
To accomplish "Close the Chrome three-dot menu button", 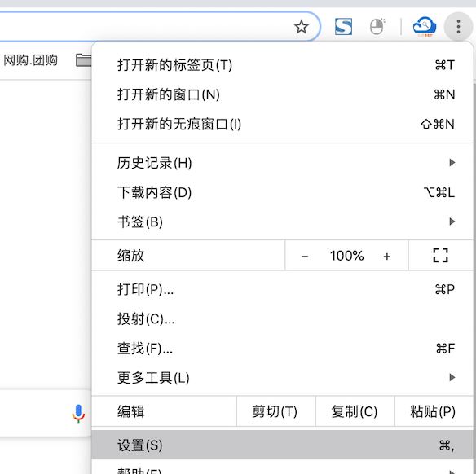I will pos(458,27).
